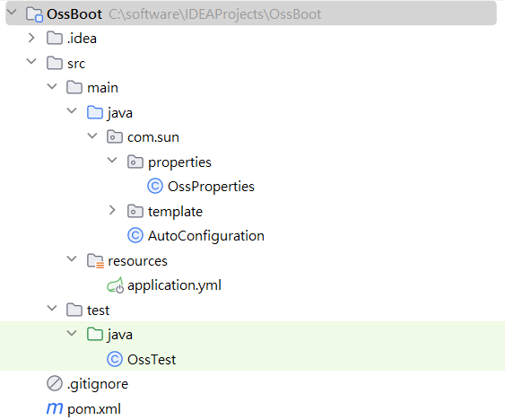The image size is (505, 420).
Task: Click the Maven pom.xml icon
Action: click(55, 408)
